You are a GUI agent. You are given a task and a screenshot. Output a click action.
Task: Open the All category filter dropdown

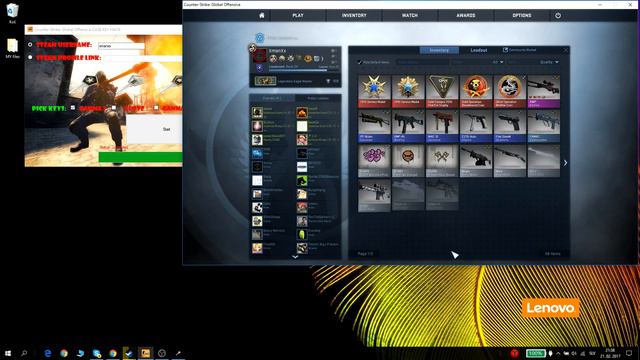pos(498,62)
